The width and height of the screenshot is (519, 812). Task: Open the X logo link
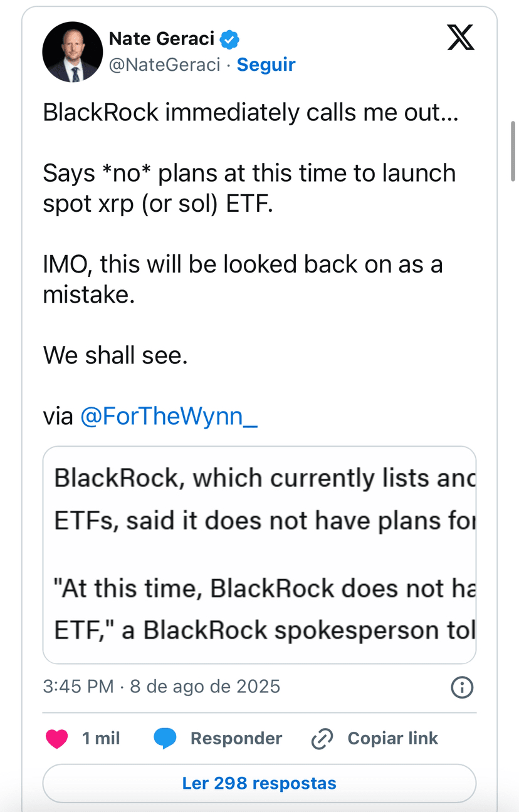461,38
